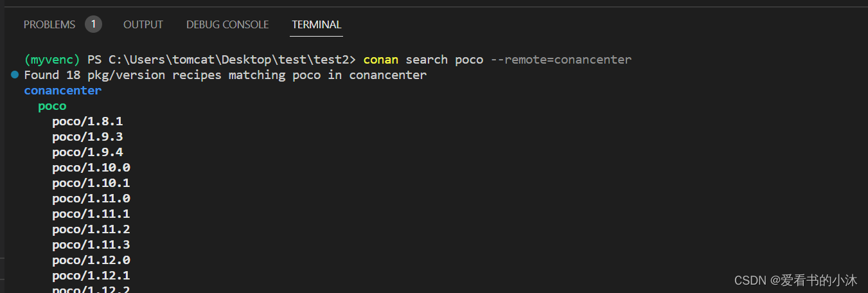Click the poco/1.8.1 entry
This screenshot has width=868, height=293.
point(87,121)
